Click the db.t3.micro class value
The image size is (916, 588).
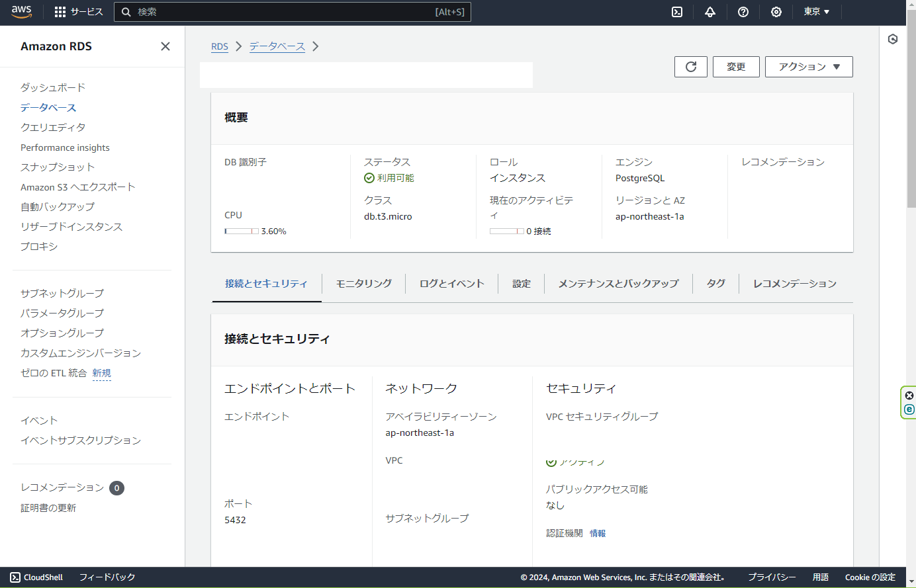tap(388, 216)
